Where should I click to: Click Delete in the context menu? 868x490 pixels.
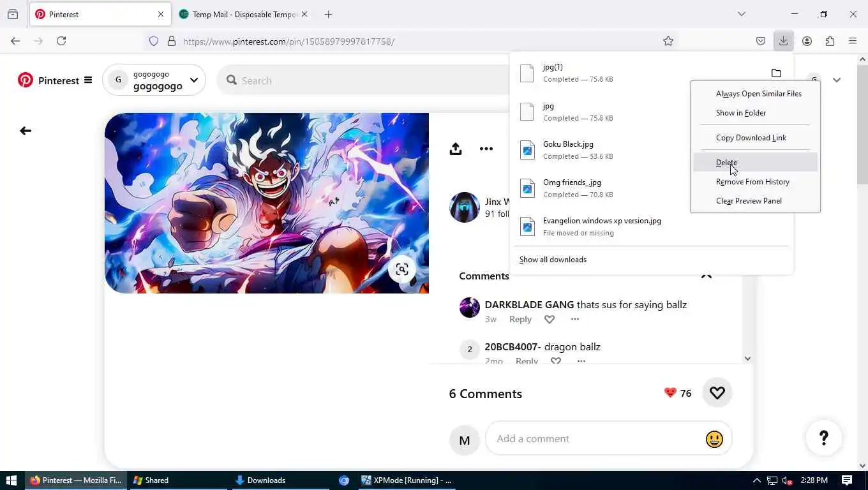point(755,163)
